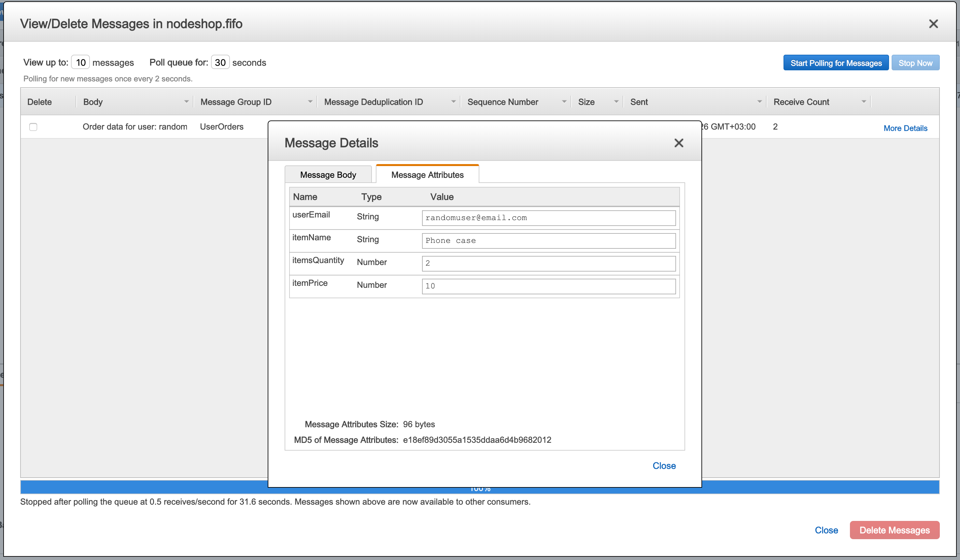Click Close inside the Message Details dialog
Screen dimensions: 960x560
[664, 466]
